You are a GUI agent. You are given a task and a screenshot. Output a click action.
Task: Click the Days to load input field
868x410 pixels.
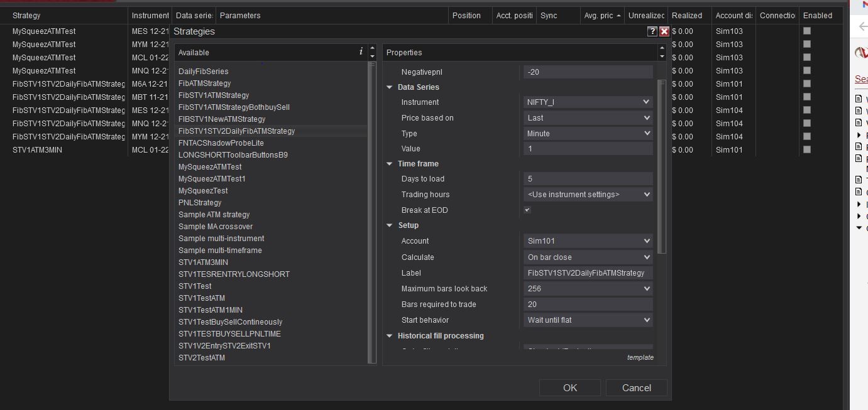[588, 179]
